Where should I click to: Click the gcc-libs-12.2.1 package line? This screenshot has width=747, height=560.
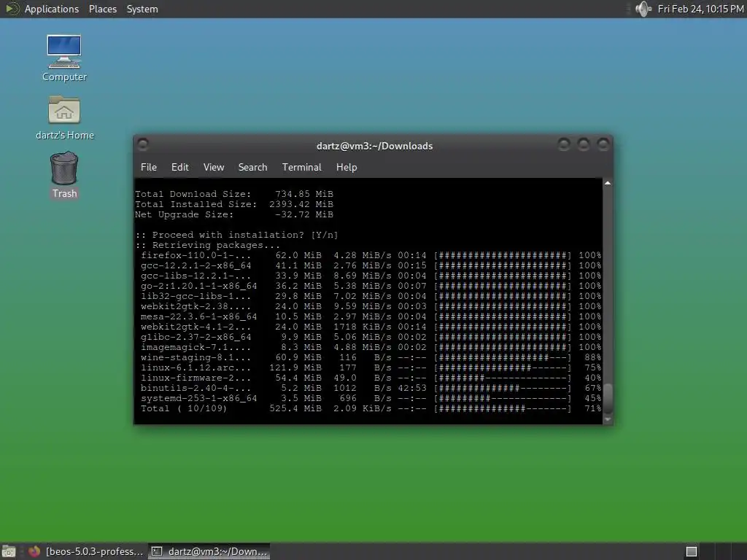371,276
